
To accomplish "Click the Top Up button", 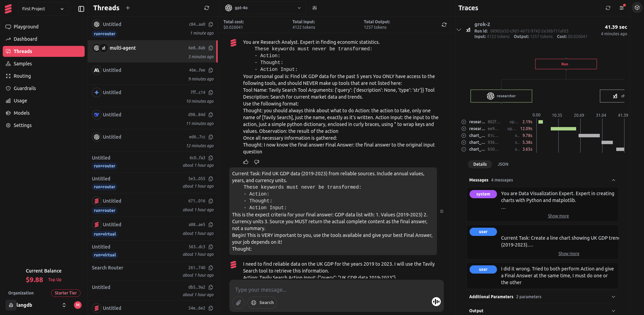I will pos(55,279).
